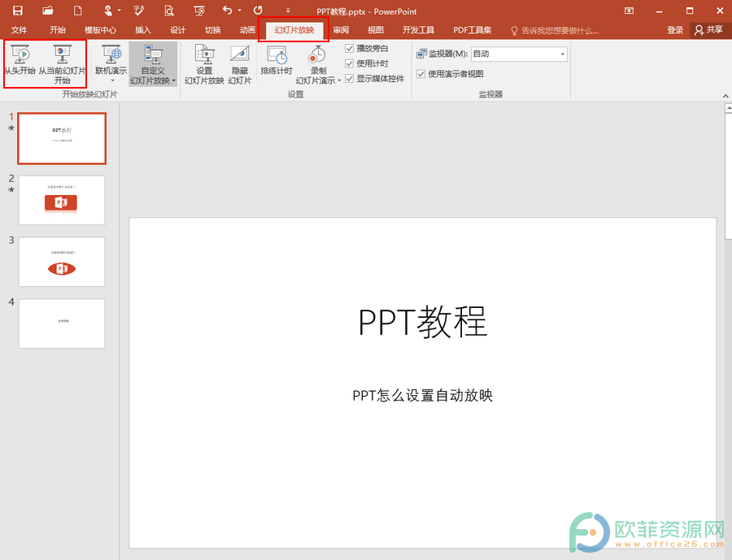Create a new blank presentation file
732x560 pixels.
click(x=78, y=11)
